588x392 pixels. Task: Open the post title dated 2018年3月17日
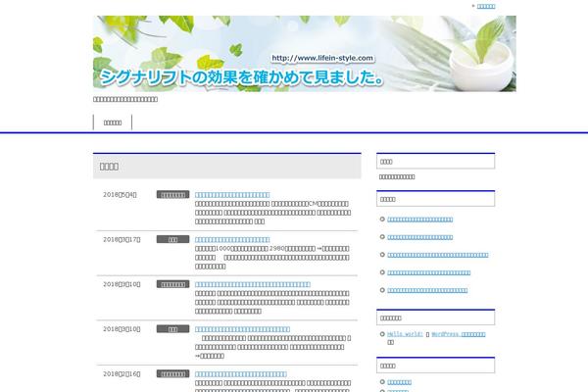coord(232,239)
